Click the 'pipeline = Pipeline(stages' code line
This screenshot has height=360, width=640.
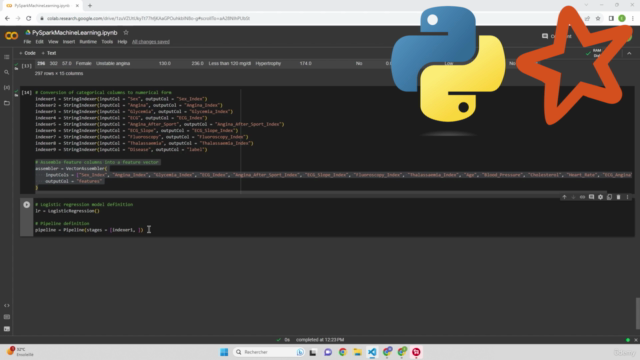coord(89,230)
